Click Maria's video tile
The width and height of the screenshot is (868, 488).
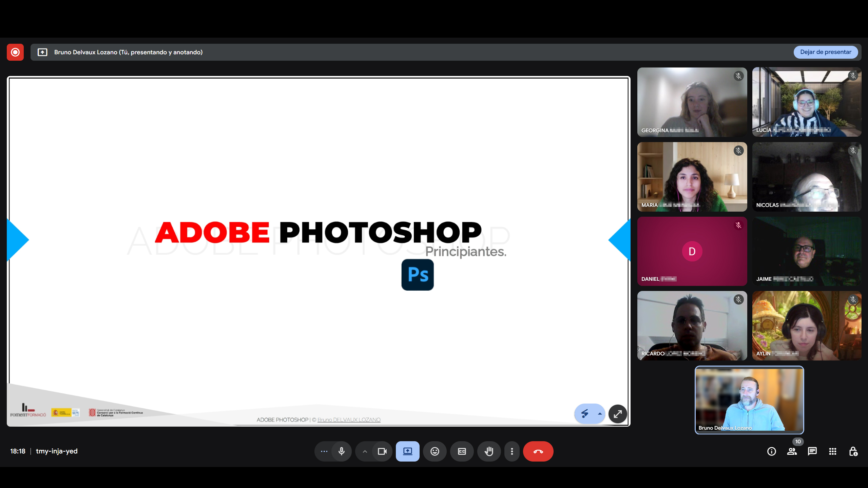pos(692,177)
